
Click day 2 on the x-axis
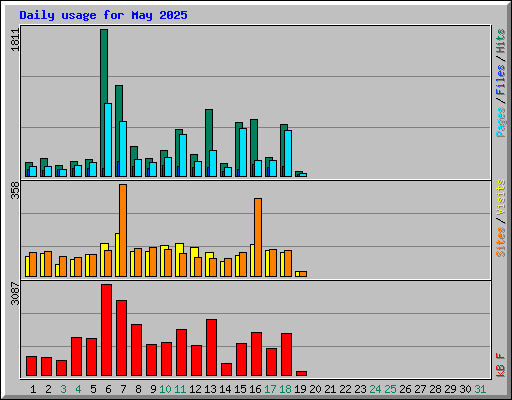(x=48, y=389)
